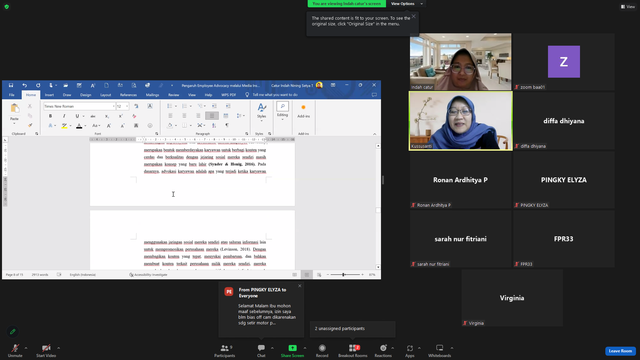Image resolution: width=640 pixels, height=360 pixels.
Task: Apply strikethrough formatting in Word
Action: click(93, 116)
